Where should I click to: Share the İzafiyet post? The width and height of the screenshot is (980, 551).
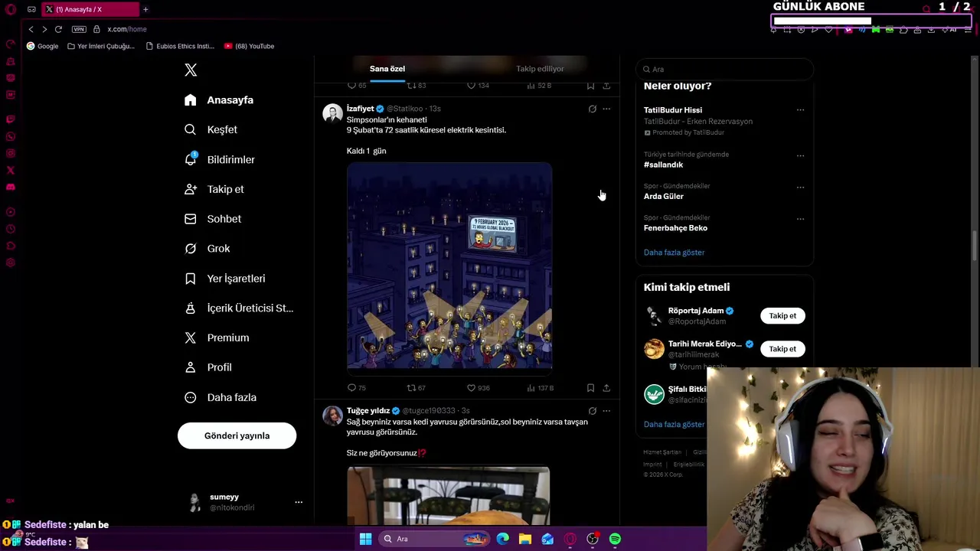click(606, 388)
